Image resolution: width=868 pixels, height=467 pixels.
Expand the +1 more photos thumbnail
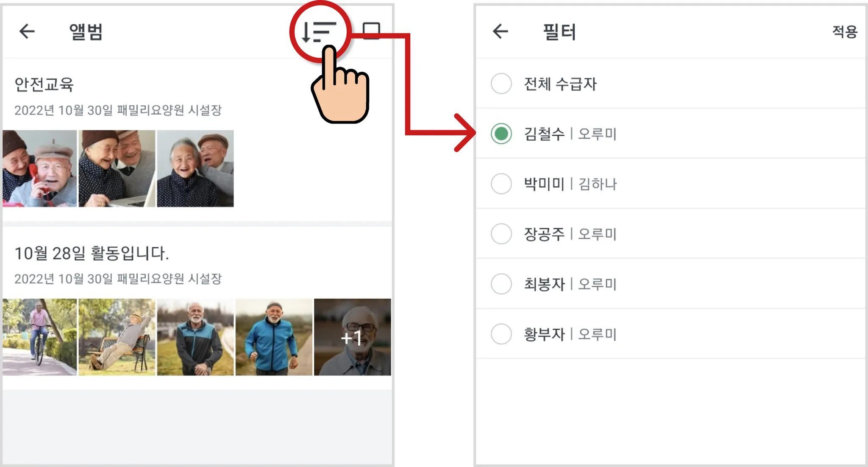pyautogui.click(x=352, y=337)
